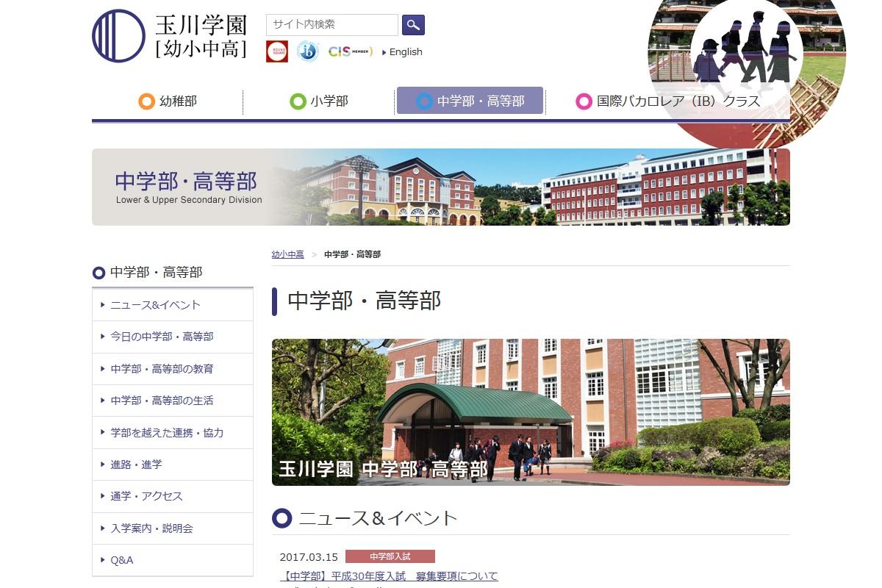Click the 幼小中高 breadcrumb link
The image size is (882, 588).
[x=287, y=254]
